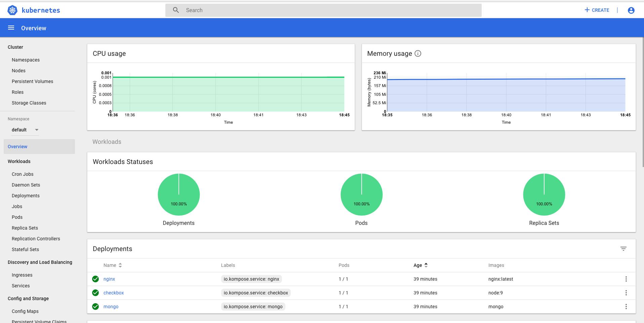Viewport: 644px width, 323px height.
Task: Open Persistent Volumes in sidebar
Action: click(x=32, y=81)
